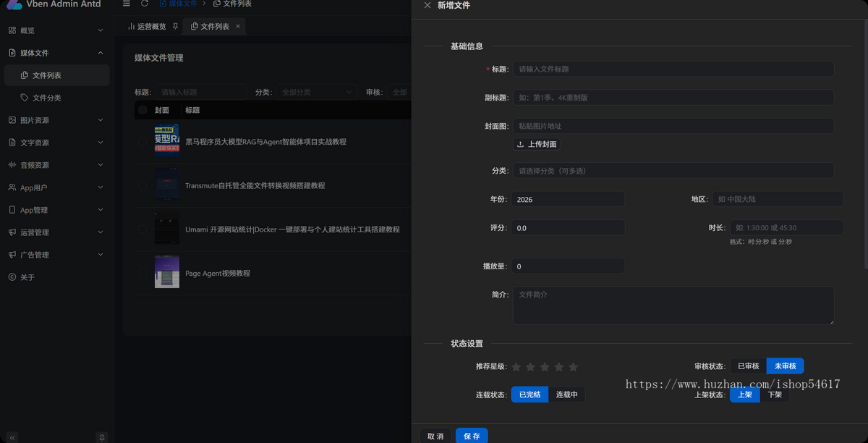Select 连载中 serial status
This screenshot has width=868, height=443.
tap(566, 395)
